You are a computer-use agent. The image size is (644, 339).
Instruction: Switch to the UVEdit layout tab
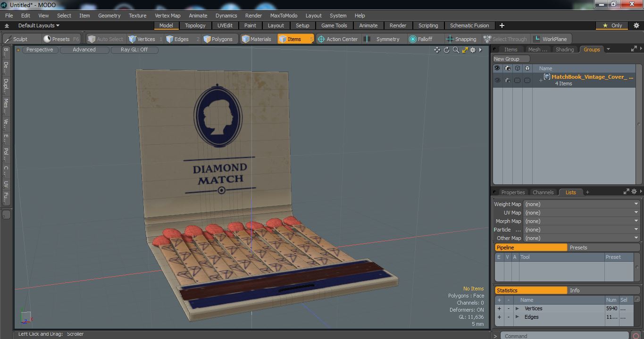(225, 25)
